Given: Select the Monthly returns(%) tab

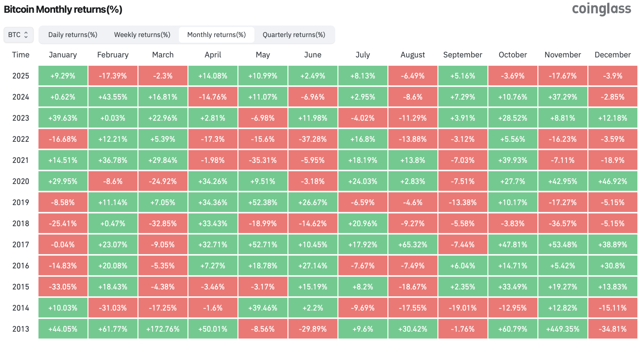Looking at the screenshot, I should click(216, 35).
